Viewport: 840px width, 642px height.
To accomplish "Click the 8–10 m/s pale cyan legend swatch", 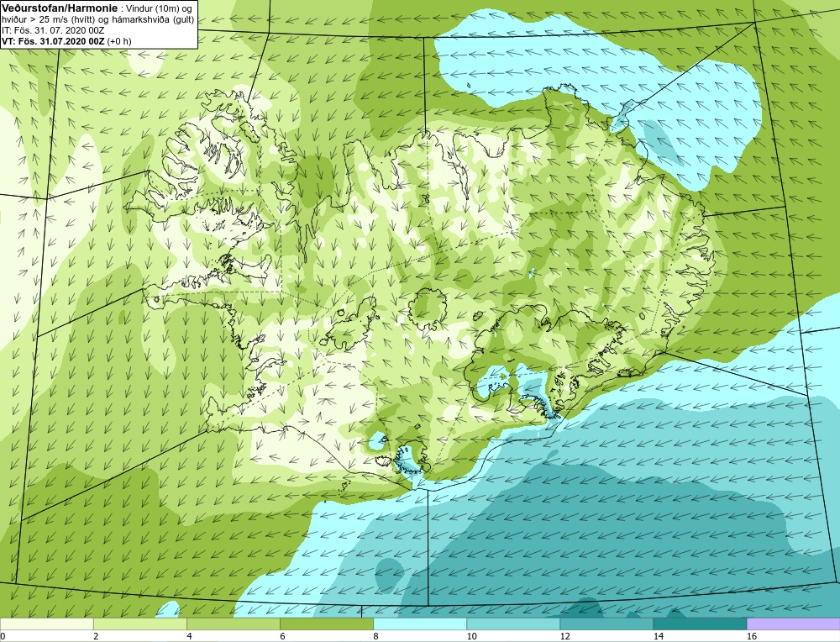I will [419, 624].
